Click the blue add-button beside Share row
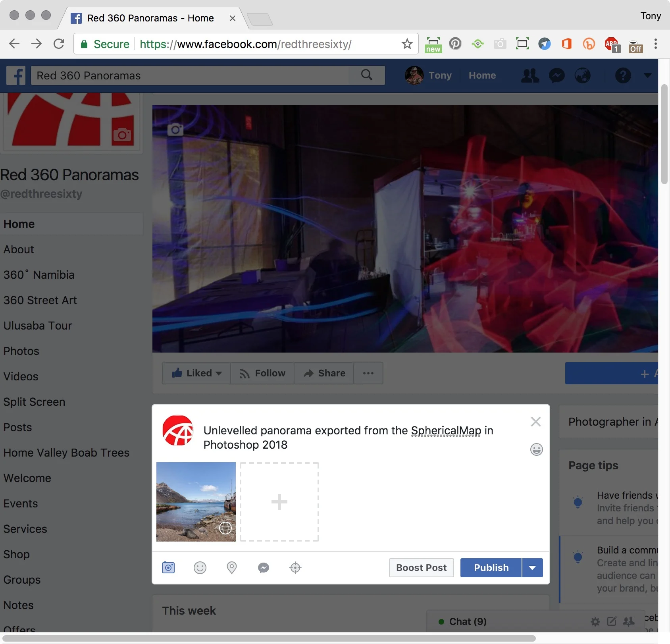 click(612, 373)
